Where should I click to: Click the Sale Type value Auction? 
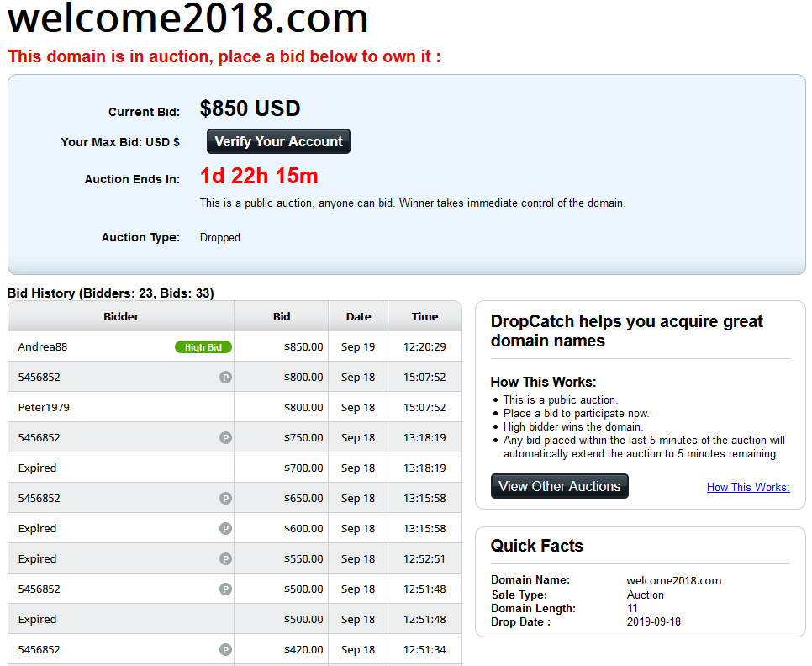(x=646, y=595)
